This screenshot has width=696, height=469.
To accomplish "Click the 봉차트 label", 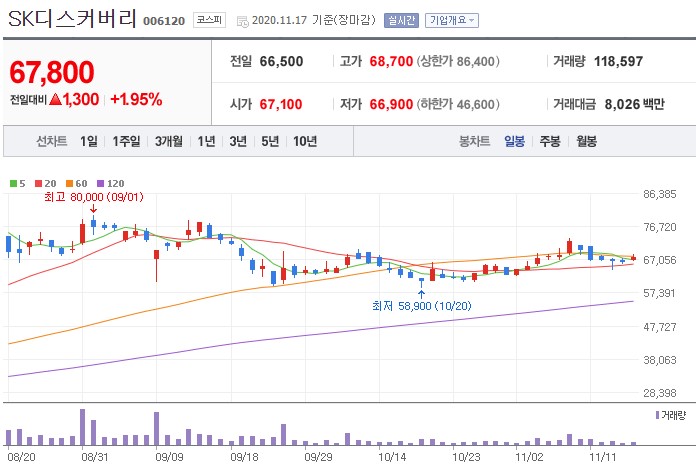I will (x=475, y=142).
